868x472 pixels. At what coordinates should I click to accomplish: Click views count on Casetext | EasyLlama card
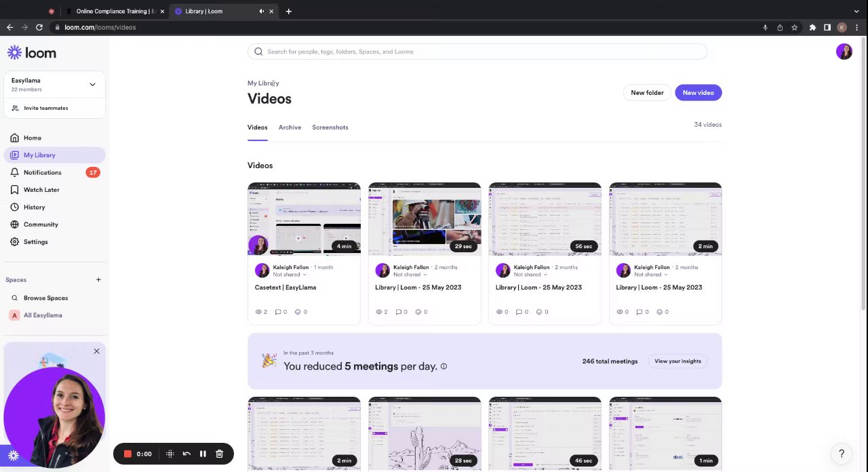(x=261, y=312)
